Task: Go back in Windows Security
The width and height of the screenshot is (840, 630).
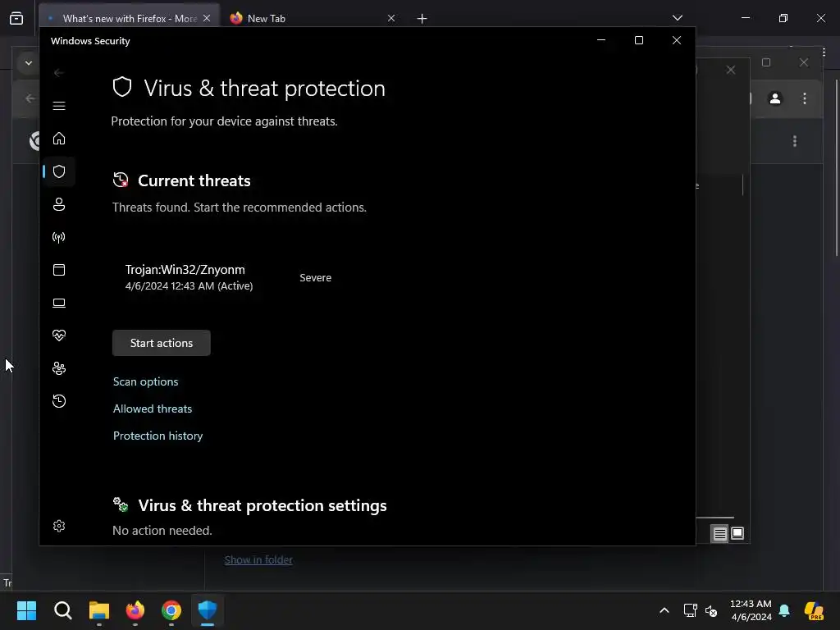Action: pos(59,73)
